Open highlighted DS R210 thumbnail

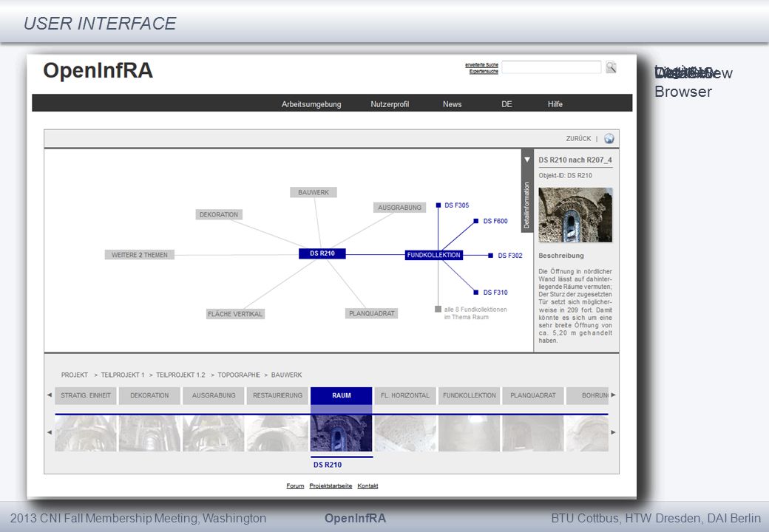click(342, 434)
